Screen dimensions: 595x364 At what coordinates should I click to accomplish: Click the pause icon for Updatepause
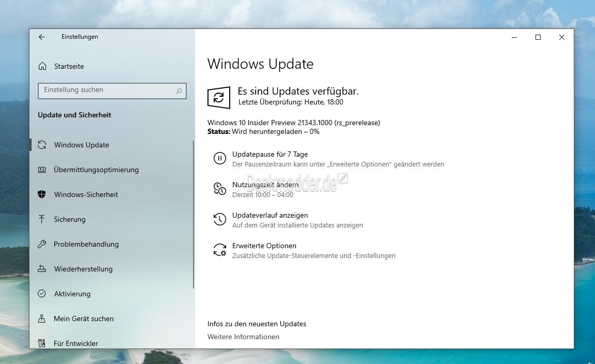click(220, 158)
